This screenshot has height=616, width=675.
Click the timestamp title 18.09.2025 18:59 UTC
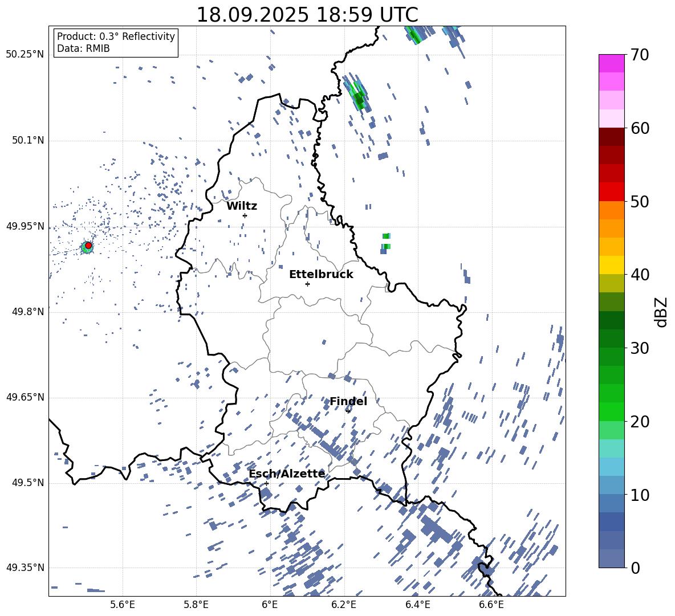(x=307, y=15)
